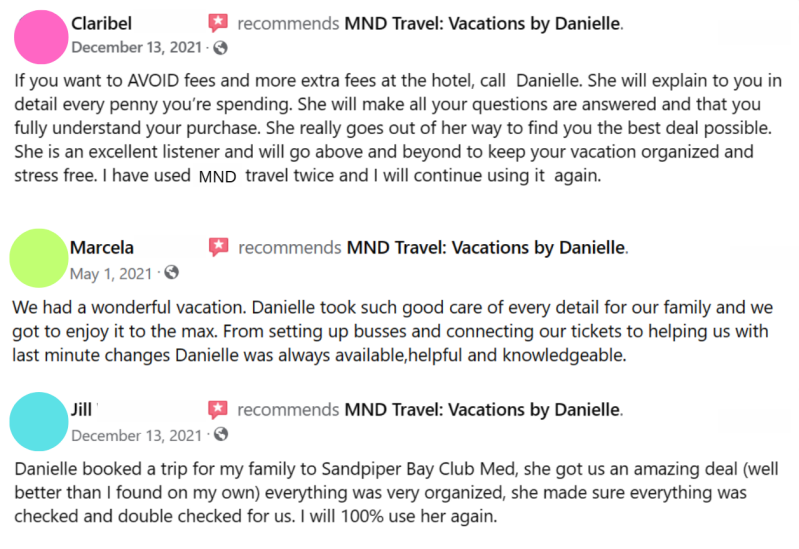
Task: View Jill's profile via her name
Action: tap(82, 410)
